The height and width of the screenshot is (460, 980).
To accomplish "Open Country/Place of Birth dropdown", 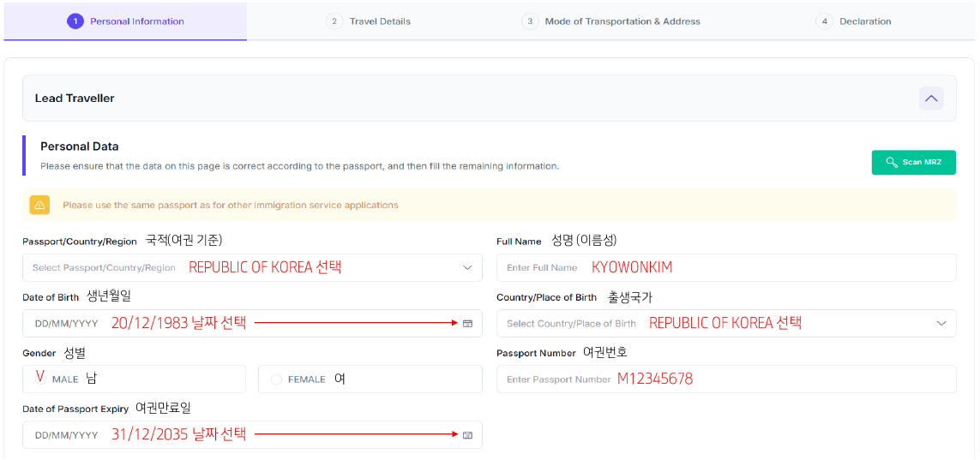I will [725, 324].
